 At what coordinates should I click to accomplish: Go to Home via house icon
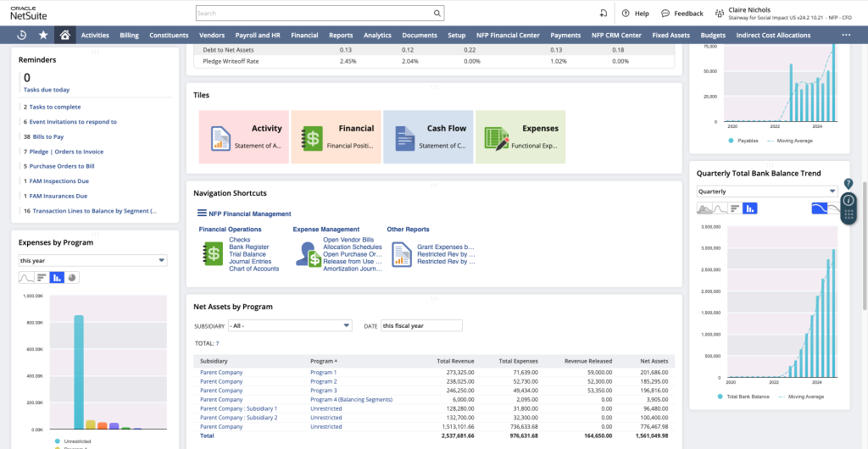point(64,36)
